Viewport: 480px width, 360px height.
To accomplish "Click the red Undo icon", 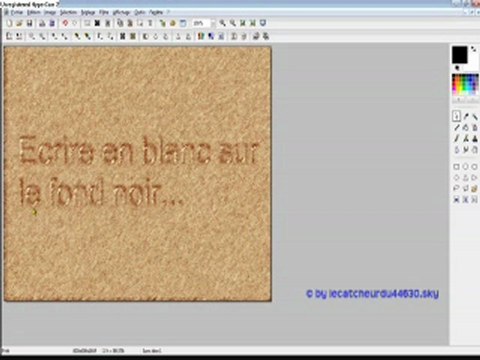I will (x=65, y=23).
